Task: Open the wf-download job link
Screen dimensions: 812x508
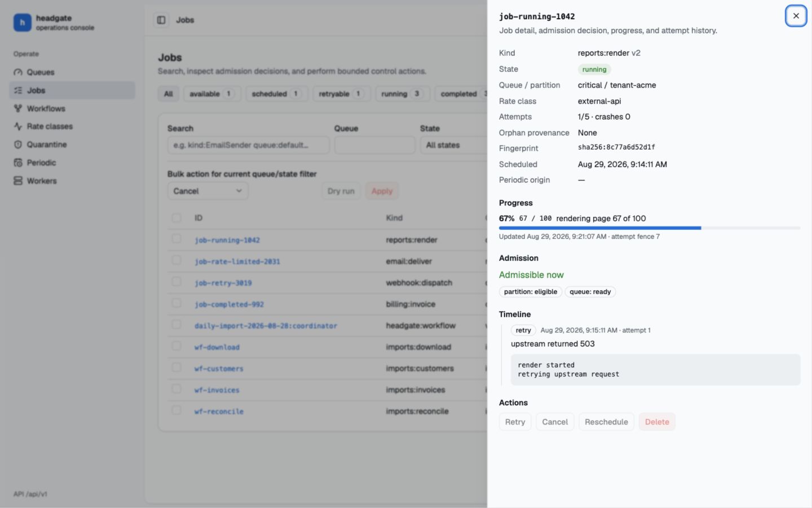Action: 217,347
